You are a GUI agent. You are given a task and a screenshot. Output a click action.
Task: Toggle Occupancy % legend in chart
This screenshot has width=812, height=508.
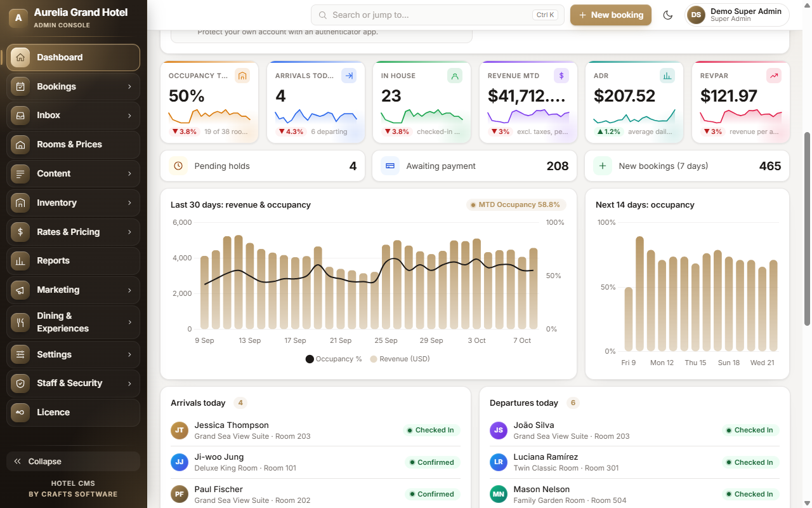334,359
